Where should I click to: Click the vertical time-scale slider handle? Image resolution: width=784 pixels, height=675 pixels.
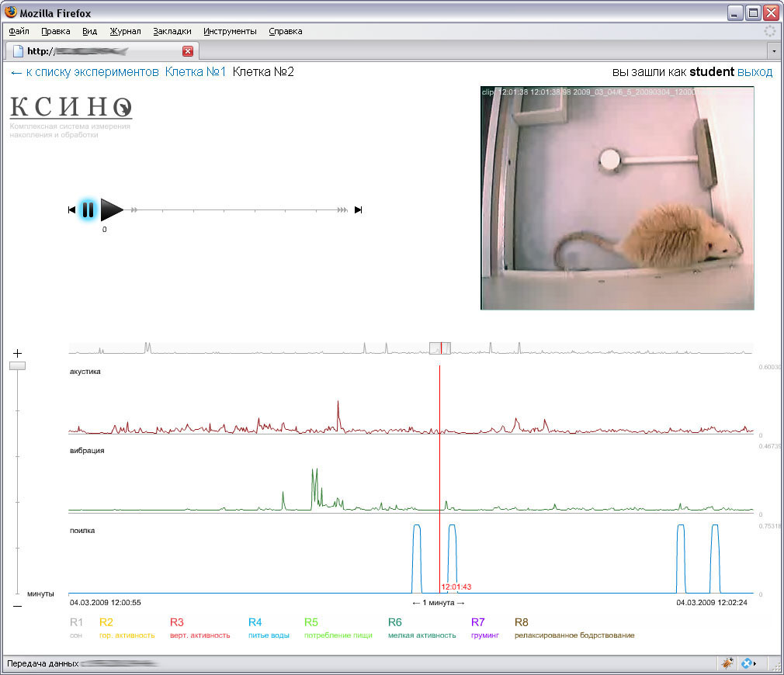pos(18,365)
